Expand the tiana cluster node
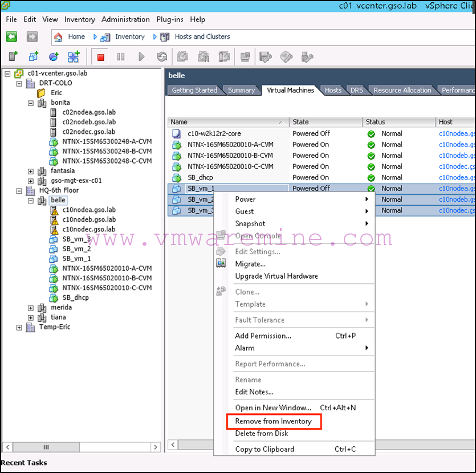 (31, 317)
